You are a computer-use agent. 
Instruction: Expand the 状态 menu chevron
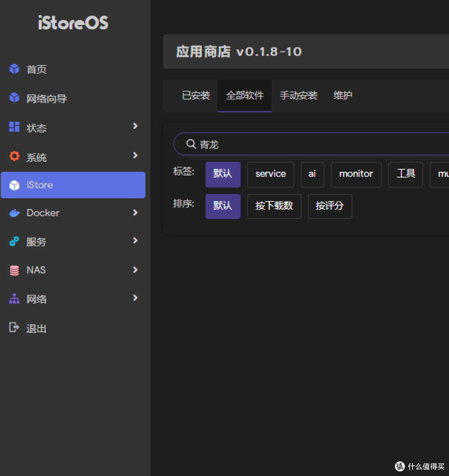click(x=136, y=126)
